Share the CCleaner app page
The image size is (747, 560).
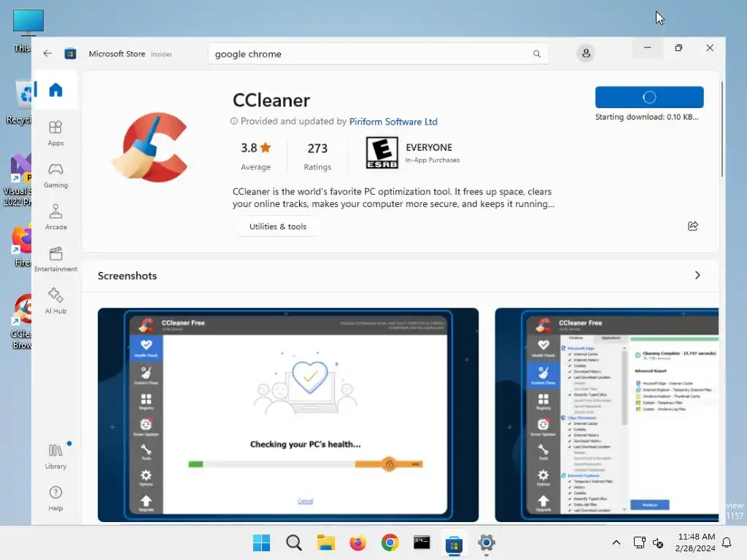(x=693, y=226)
